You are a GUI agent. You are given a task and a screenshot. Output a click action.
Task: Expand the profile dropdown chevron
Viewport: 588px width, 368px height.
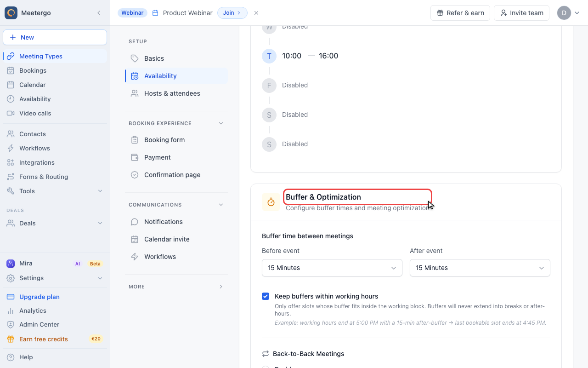577,13
